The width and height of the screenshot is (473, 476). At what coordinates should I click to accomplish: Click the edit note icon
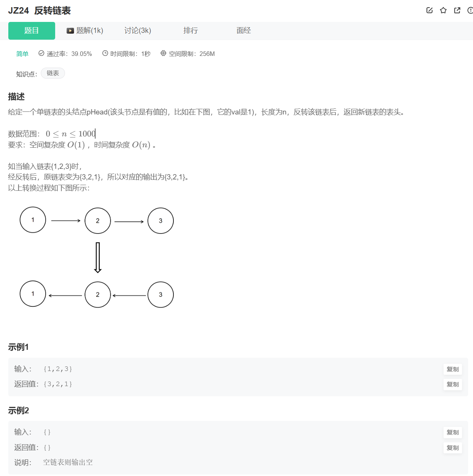(x=430, y=10)
